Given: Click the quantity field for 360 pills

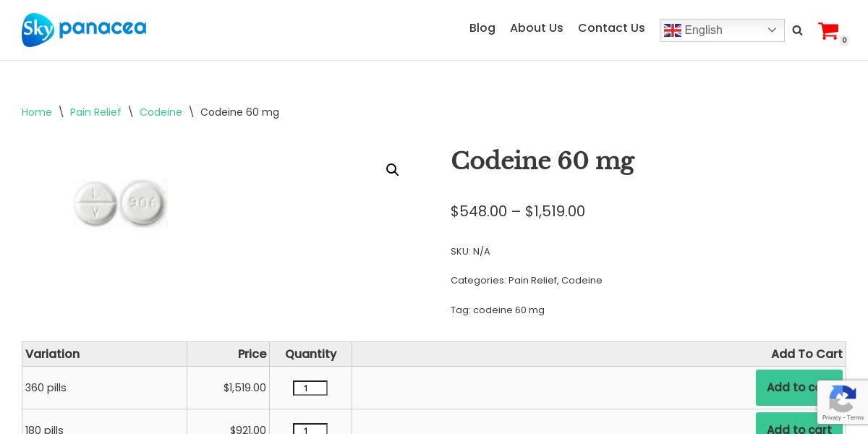Looking at the screenshot, I should click(x=310, y=388).
